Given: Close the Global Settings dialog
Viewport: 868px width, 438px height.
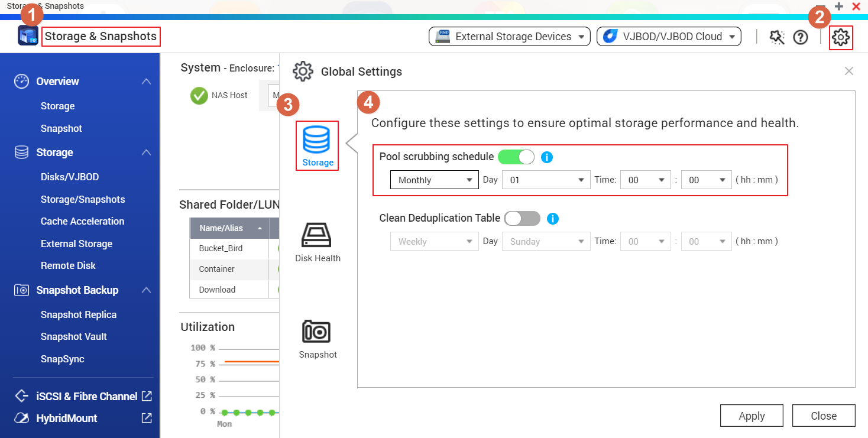Looking at the screenshot, I should (x=823, y=415).
